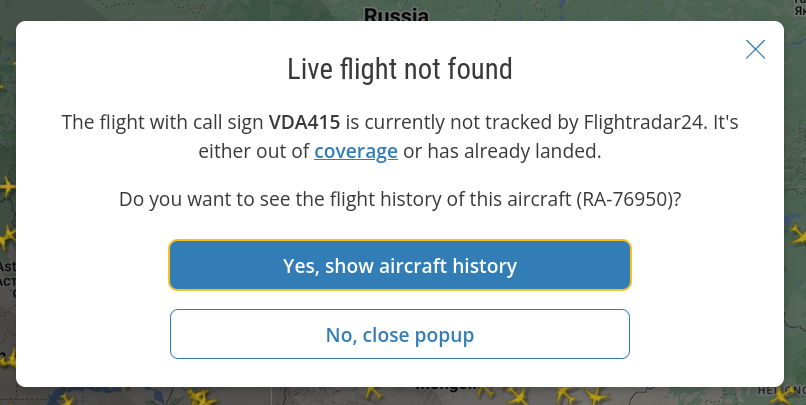Click the Live flight not found heading
Viewport: 806px width, 405px height.
(x=400, y=69)
